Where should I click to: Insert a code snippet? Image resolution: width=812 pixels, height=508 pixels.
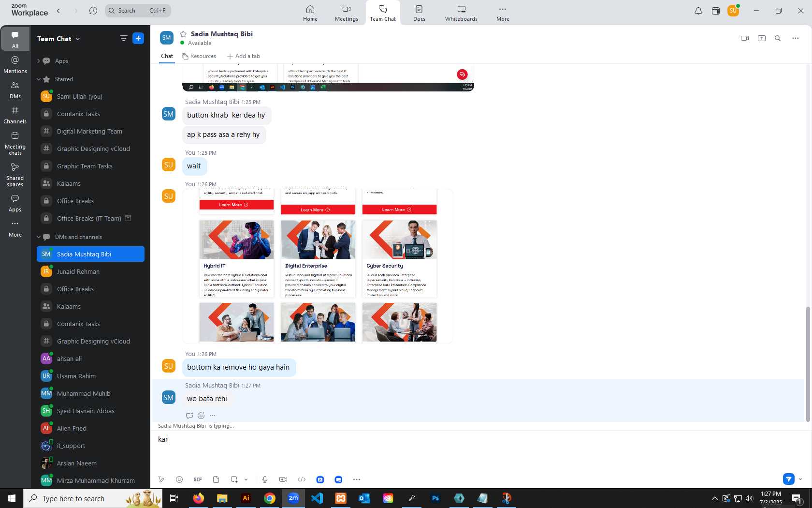point(302,479)
